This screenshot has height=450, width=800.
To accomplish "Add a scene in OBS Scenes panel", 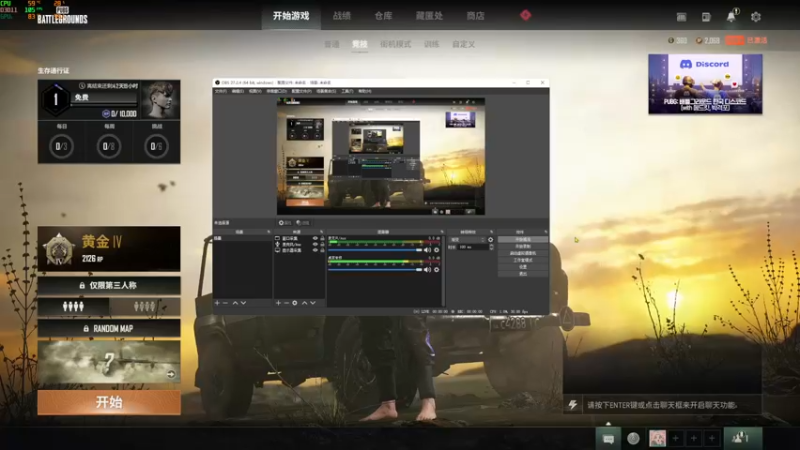I will click(x=217, y=303).
